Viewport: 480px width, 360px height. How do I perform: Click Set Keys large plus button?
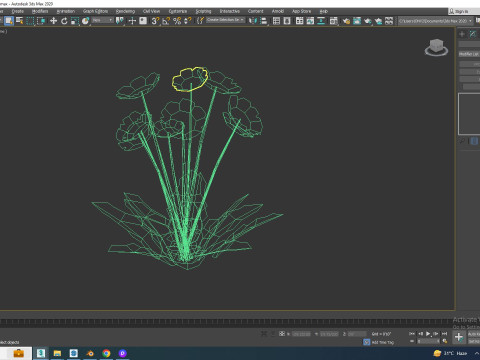[459, 337]
